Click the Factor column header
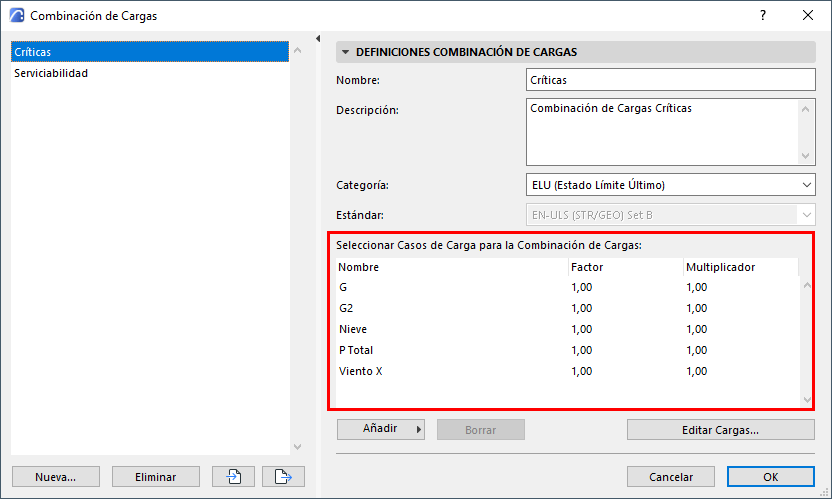 626,267
